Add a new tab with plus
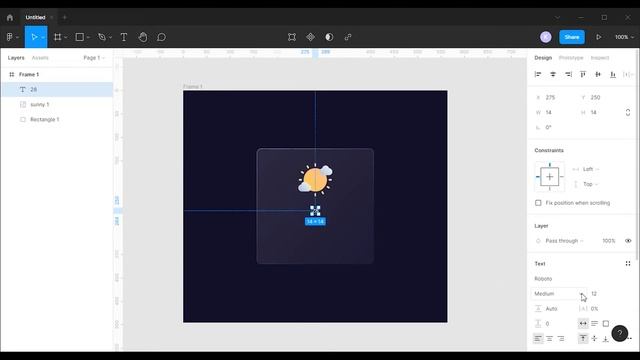This screenshot has height=360, width=640. 64,18
